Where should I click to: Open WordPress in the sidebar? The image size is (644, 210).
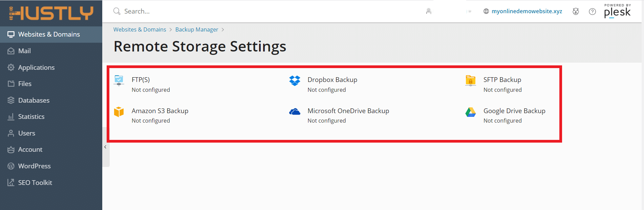click(x=51, y=166)
